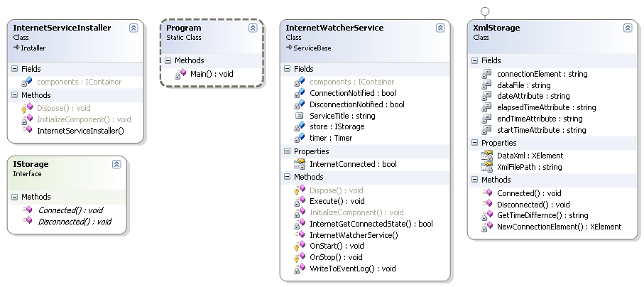Collapse the XmlStorage class chevron
Screen dimensions: 644x287
coord(628,28)
